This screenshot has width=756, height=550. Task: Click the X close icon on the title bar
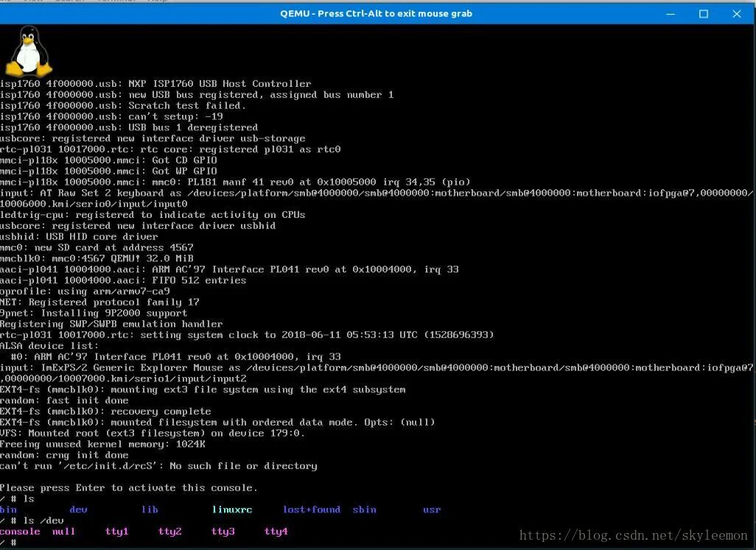click(736, 13)
